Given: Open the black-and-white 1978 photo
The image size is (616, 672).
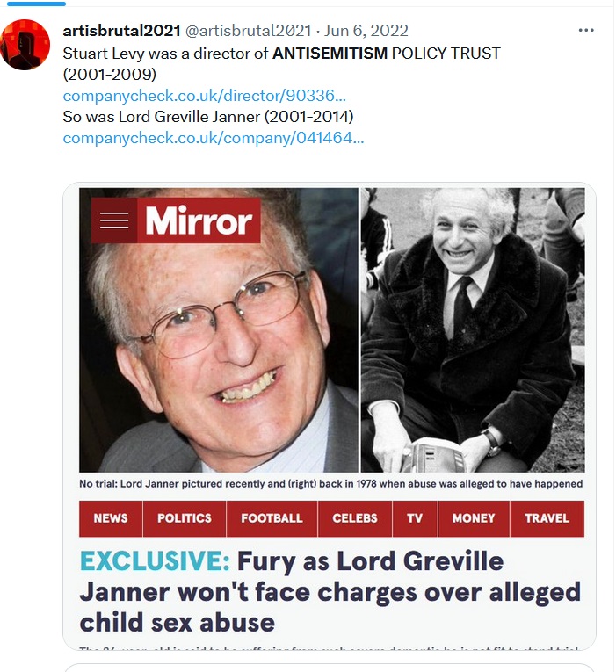Looking at the screenshot, I should click(473, 330).
